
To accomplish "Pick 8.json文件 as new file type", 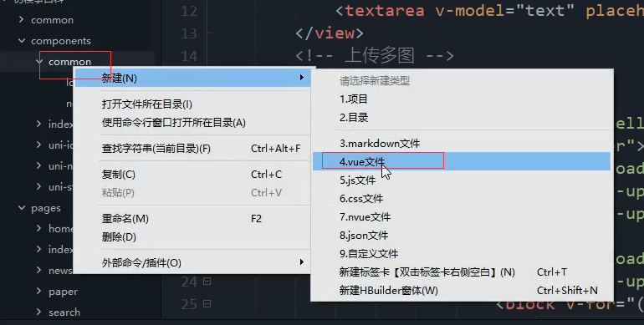I will (x=364, y=235).
